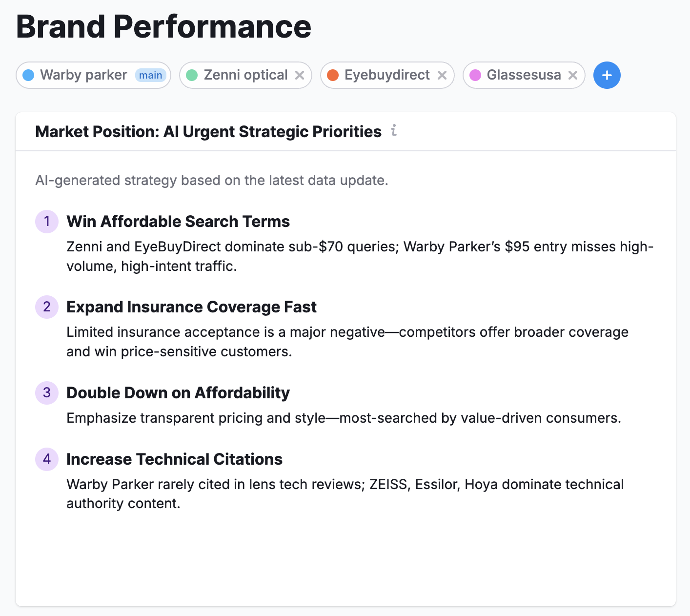The height and width of the screenshot is (616, 690).
Task: Select the Eyebuydirect brand label
Action: [387, 75]
